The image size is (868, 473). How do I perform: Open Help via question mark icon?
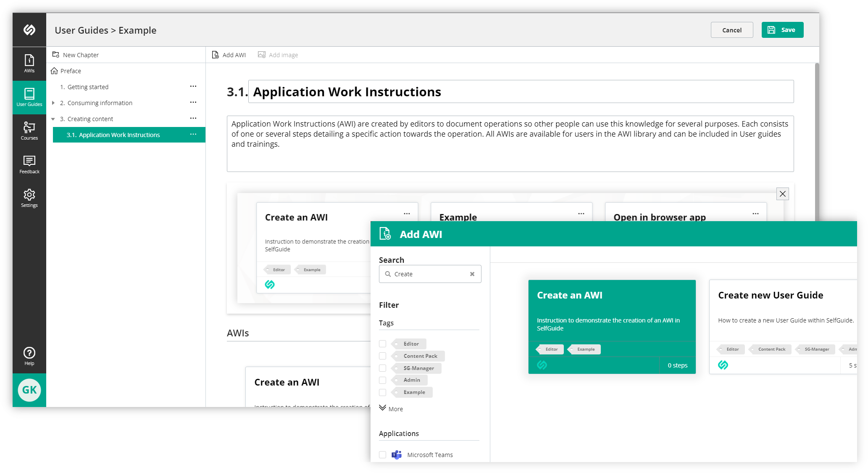click(x=29, y=354)
